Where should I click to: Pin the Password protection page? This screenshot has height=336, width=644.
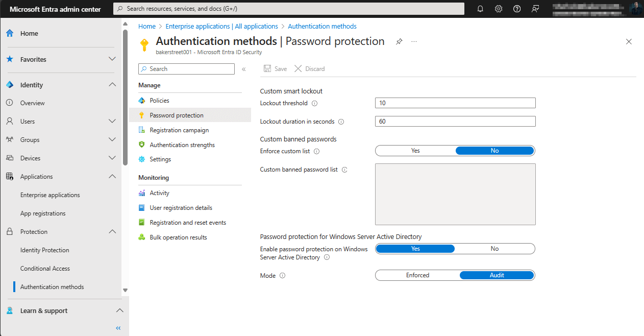pos(399,41)
